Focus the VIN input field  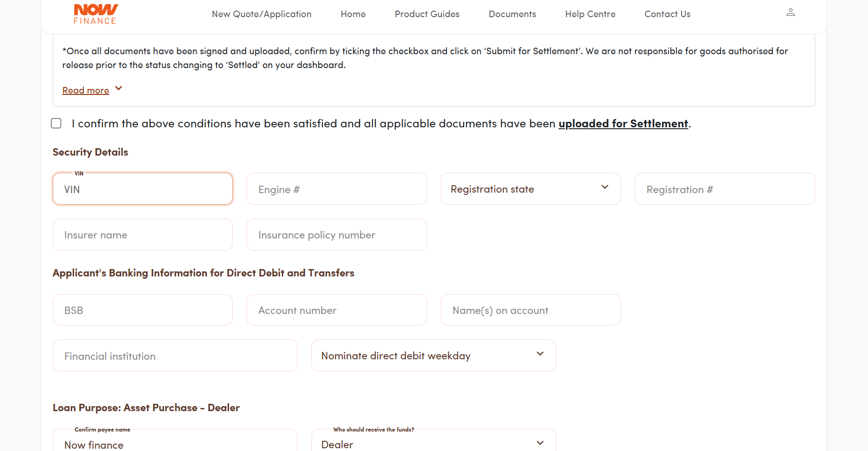143,189
